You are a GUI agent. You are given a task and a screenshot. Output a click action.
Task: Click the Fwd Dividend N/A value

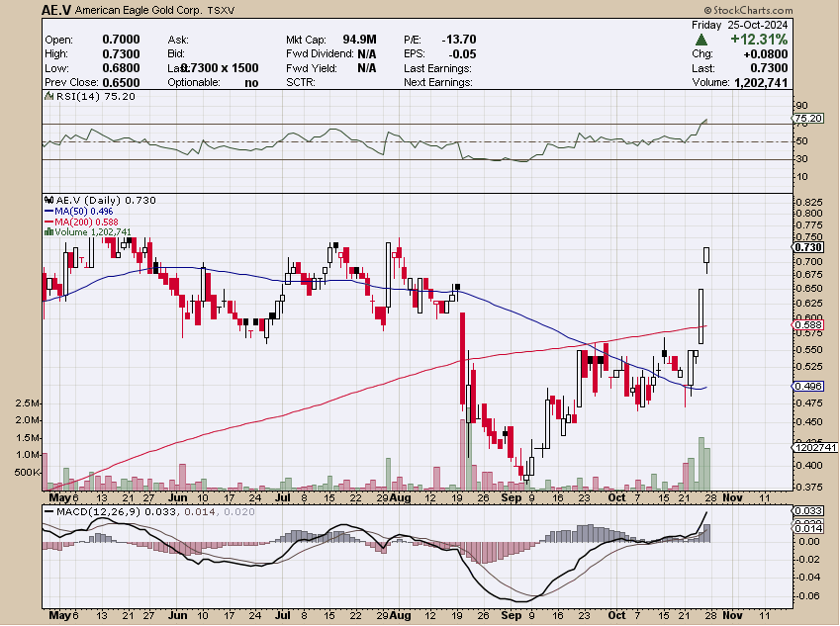[366, 54]
